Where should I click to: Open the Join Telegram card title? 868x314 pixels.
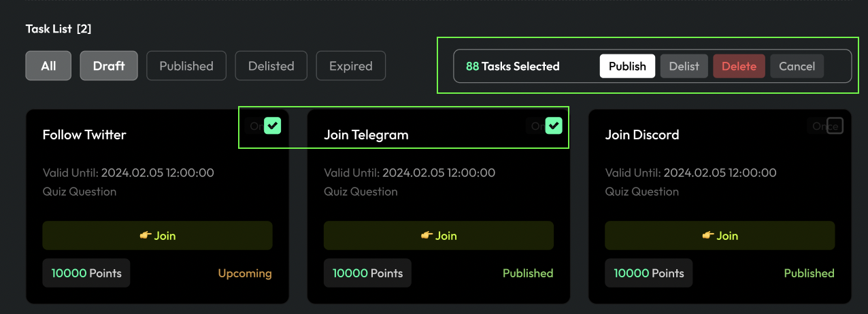[x=366, y=135]
